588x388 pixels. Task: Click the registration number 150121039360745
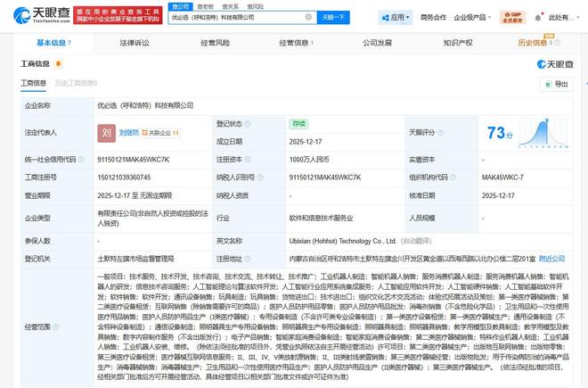click(124, 177)
